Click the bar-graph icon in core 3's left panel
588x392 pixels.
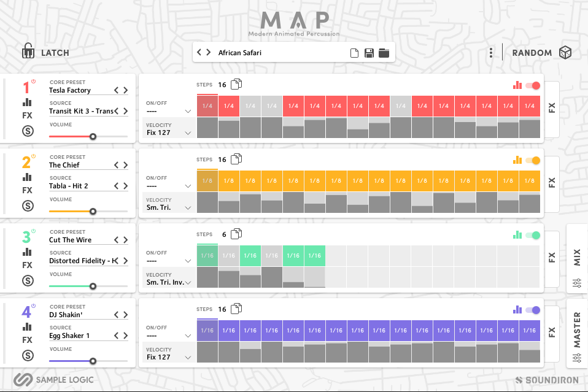point(27,252)
